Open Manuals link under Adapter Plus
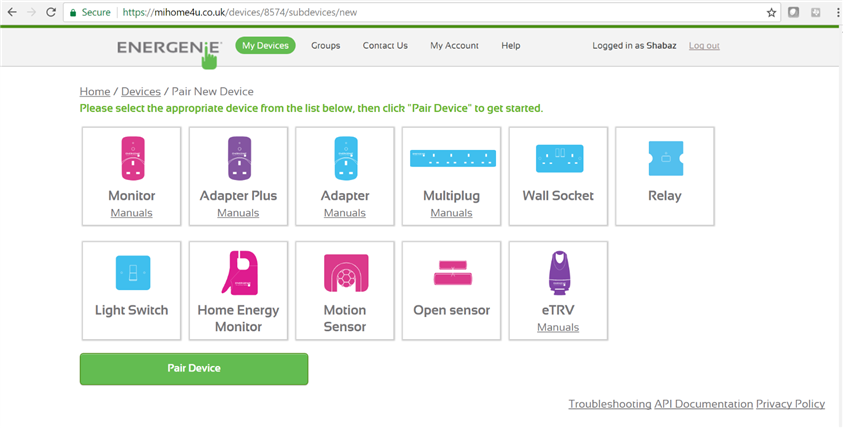The image size is (843, 428). tap(238, 213)
